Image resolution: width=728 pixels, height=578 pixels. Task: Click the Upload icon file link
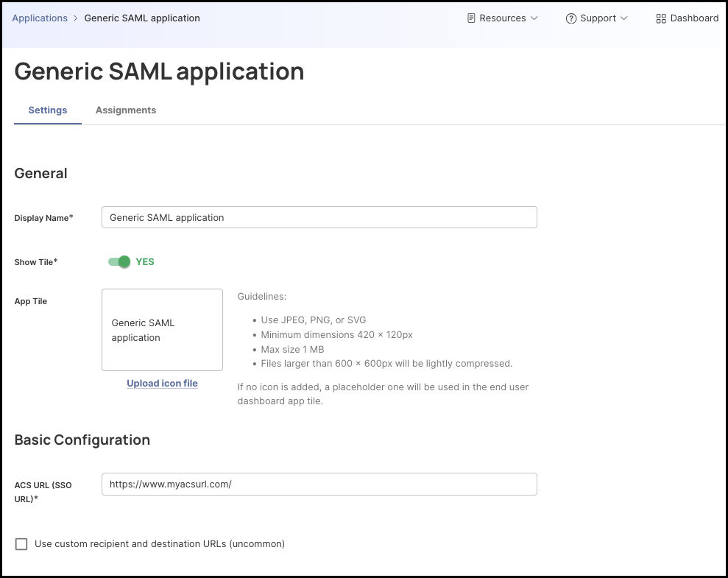coord(162,383)
